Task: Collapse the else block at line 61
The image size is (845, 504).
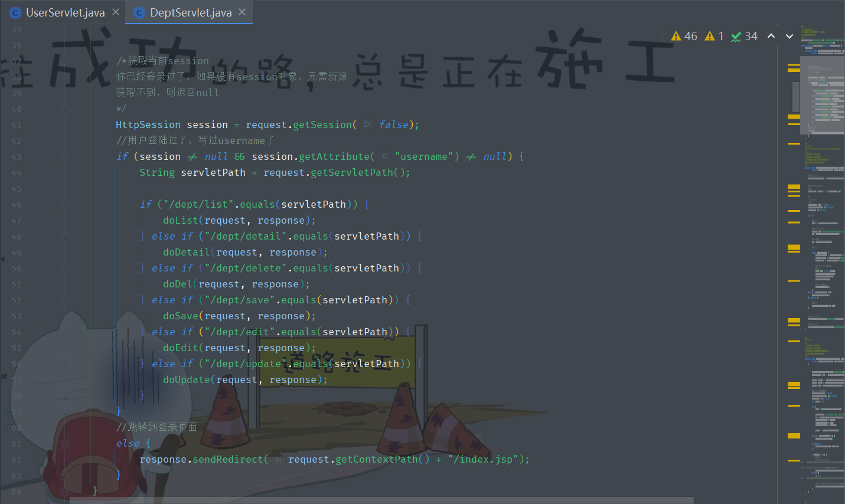Action: coord(65,443)
